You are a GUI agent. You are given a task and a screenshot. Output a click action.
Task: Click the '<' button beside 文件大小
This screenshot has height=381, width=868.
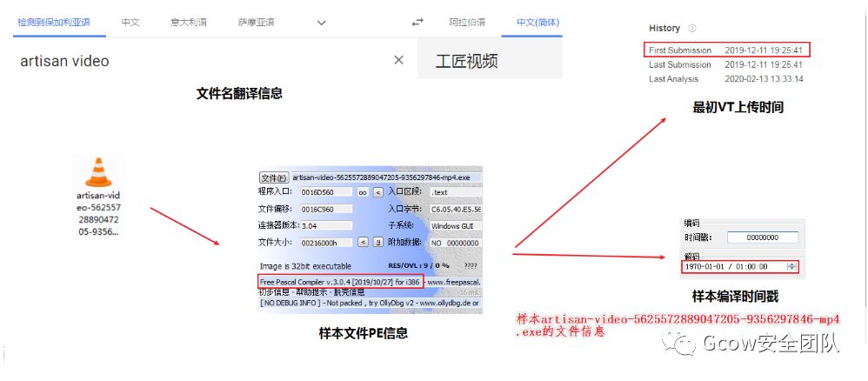363,242
